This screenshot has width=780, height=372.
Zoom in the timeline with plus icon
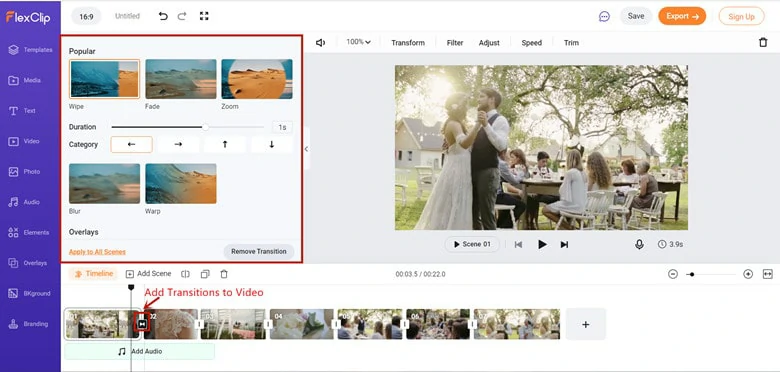point(748,274)
